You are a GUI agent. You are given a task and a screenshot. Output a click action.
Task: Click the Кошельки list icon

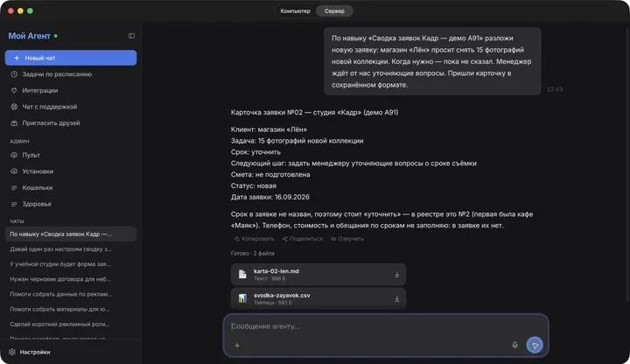tap(14, 187)
